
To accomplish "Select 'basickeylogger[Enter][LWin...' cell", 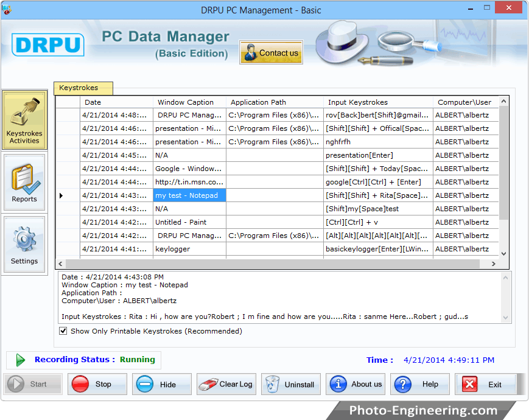I will pyautogui.click(x=378, y=249).
